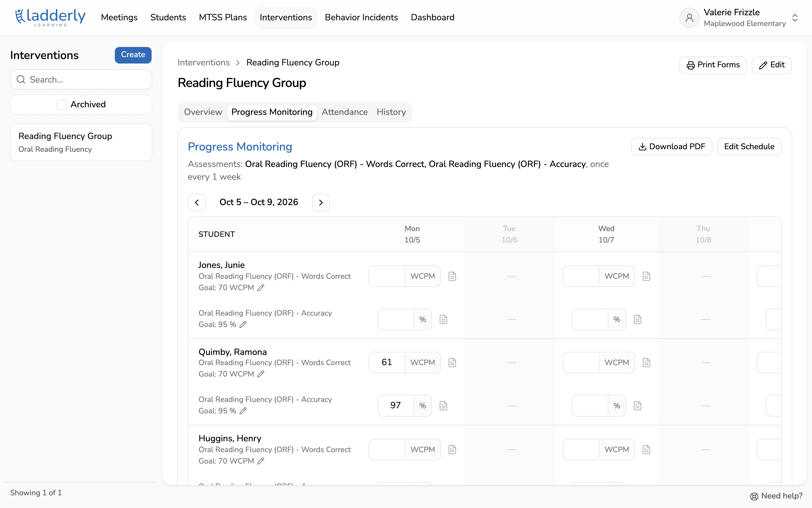The width and height of the screenshot is (812, 508).
Task: Open the Students nav item
Action: pos(168,18)
